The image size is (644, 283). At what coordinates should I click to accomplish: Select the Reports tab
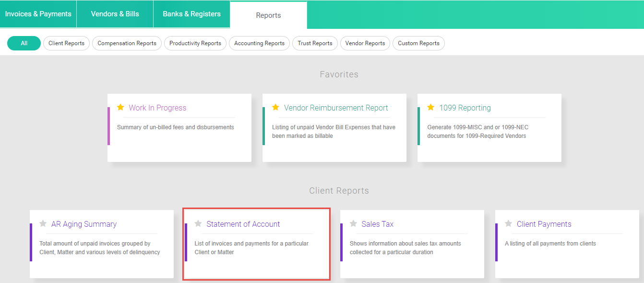tap(269, 15)
